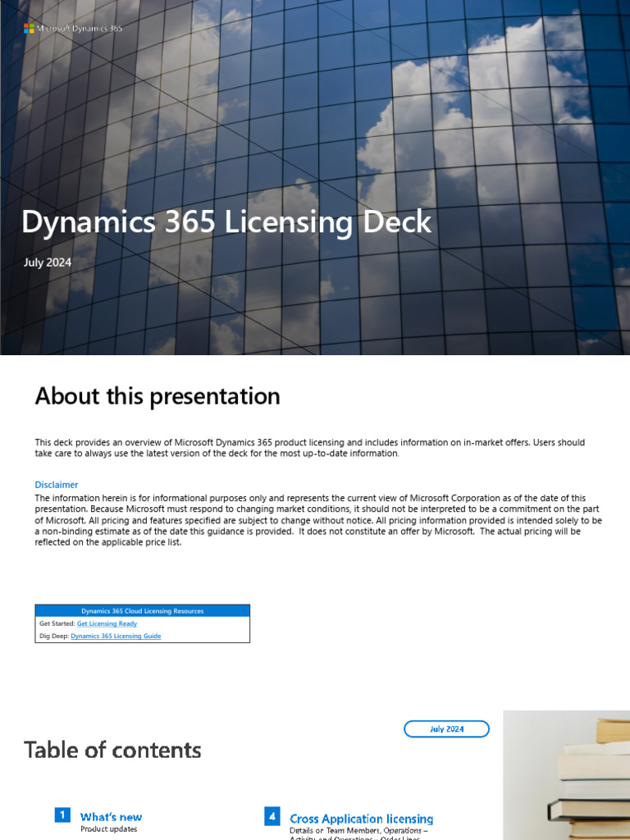Click the number 1 contents box
Image resolution: width=630 pixels, height=840 pixels.
(62, 815)
